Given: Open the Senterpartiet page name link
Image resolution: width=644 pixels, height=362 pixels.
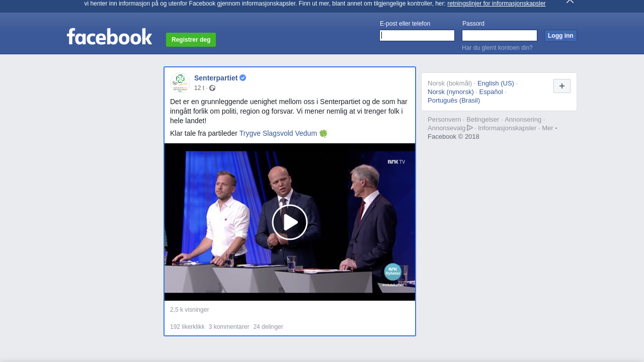Looking at the screenshot, I should point(216,78).
